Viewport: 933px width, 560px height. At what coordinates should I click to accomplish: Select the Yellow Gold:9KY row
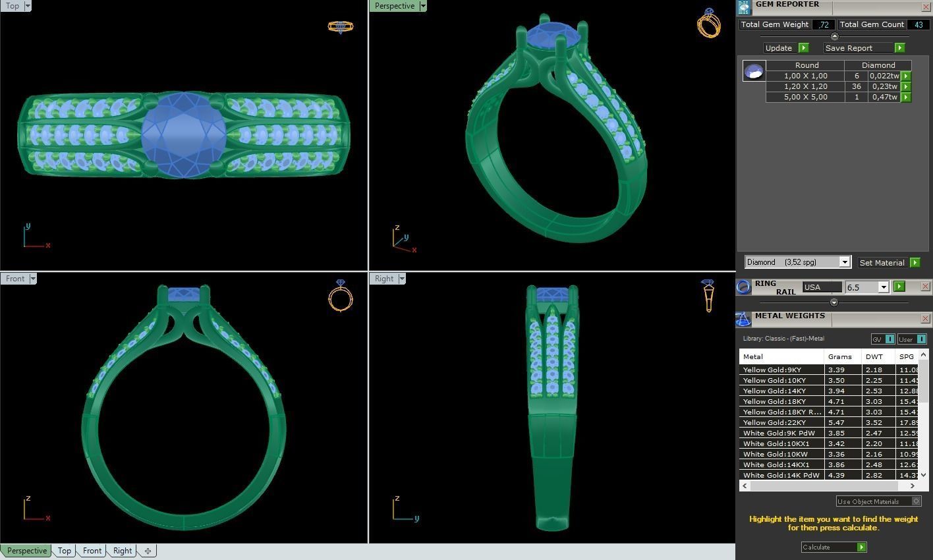[828, 370]
